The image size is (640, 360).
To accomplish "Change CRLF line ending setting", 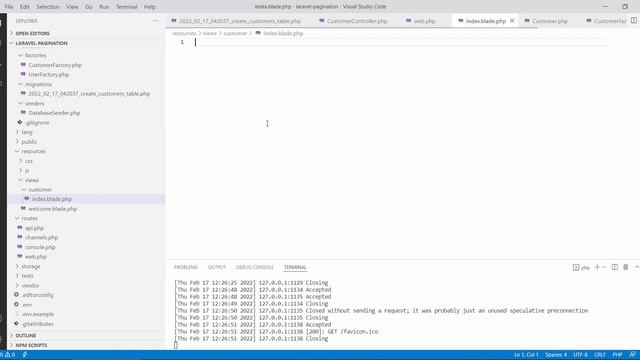I will [x=600, y=355].
